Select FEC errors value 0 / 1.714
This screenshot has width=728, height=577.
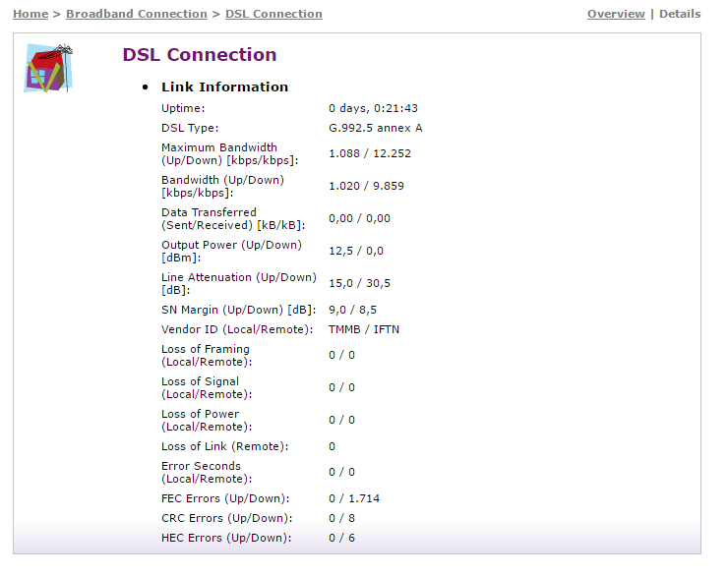[x=354, y=498]
